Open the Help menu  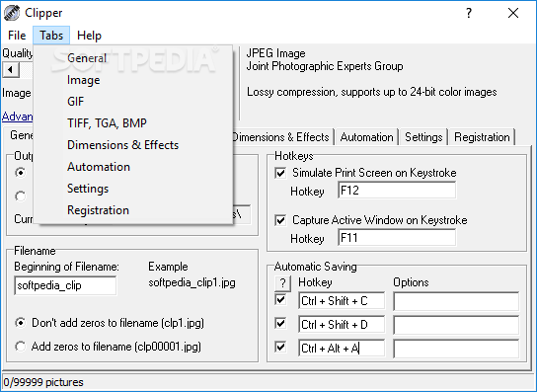(89, 36)
